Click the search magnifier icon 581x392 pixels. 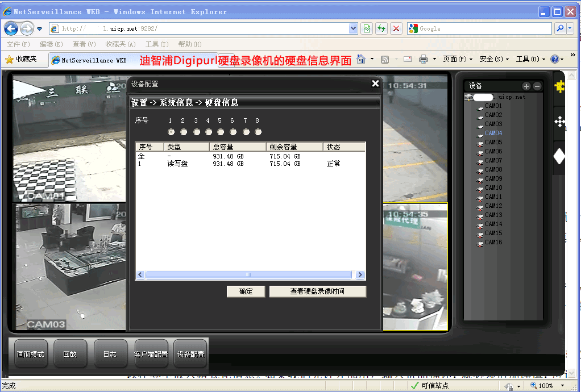[x=561, y=28]
